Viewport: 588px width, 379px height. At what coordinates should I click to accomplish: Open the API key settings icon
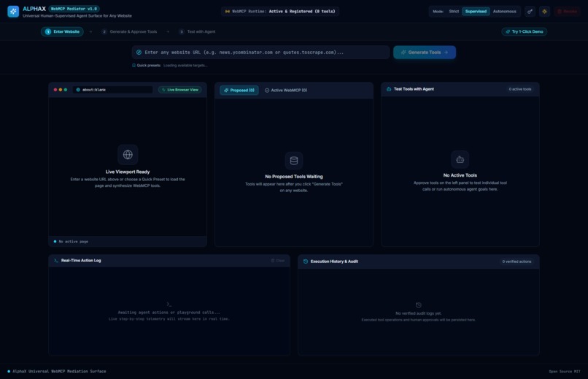click(x=530, y=11)
